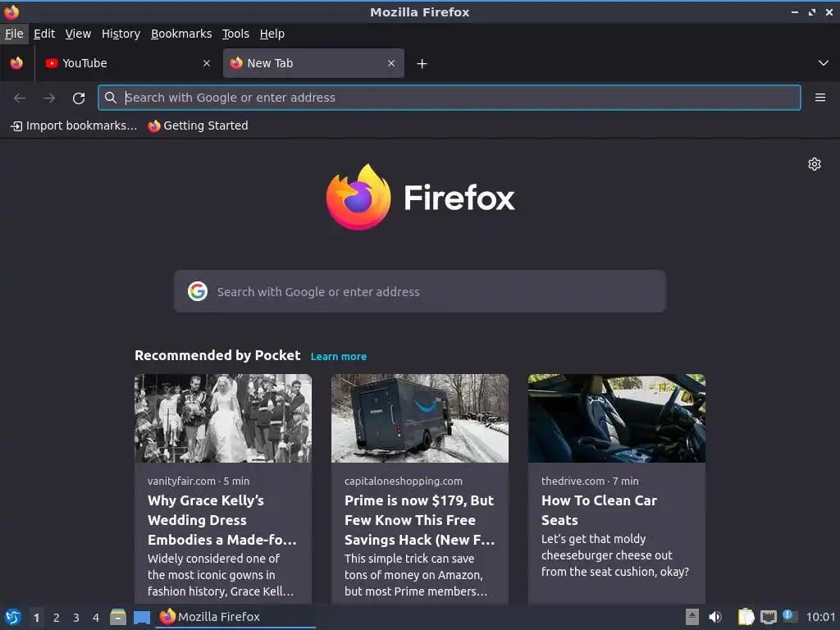Switch to virtual desktop 1

[36, 618]
